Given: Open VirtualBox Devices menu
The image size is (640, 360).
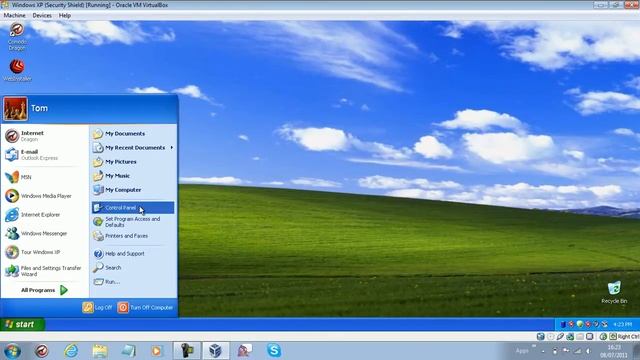Looking at the screenshot, I should click(42, 16).
